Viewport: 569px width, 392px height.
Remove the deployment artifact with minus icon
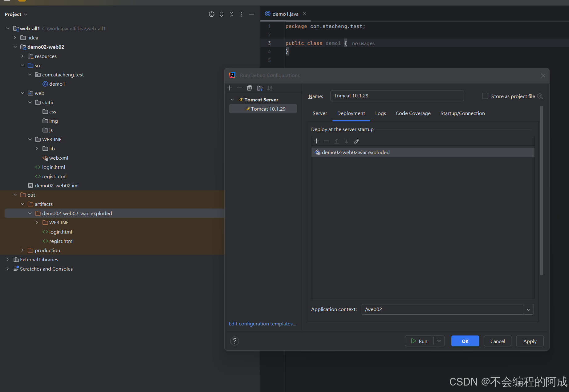pyautogui.click(x=327, y=141)
